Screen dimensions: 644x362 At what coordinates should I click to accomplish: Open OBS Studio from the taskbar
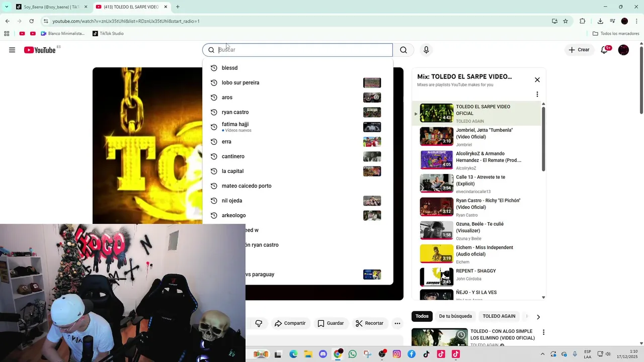[382, 354]
